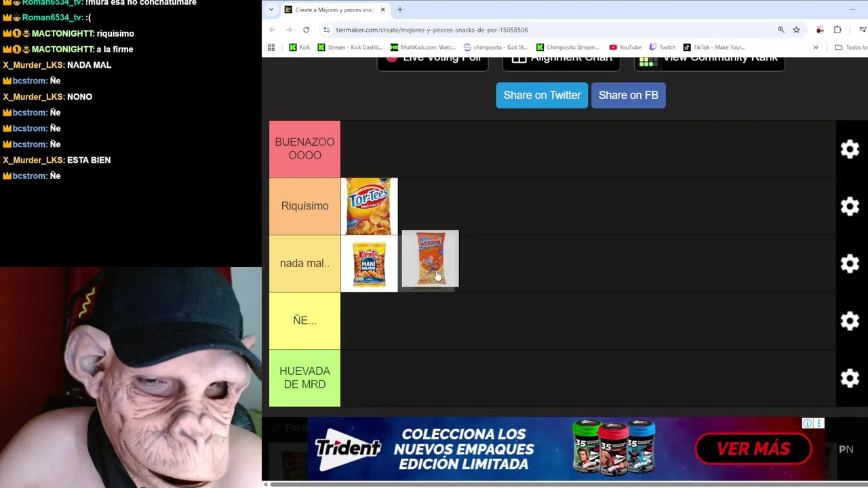Click the Share on Twitter button
The width and height of the screenshot is (868, 488).
(x=542, y=95)
